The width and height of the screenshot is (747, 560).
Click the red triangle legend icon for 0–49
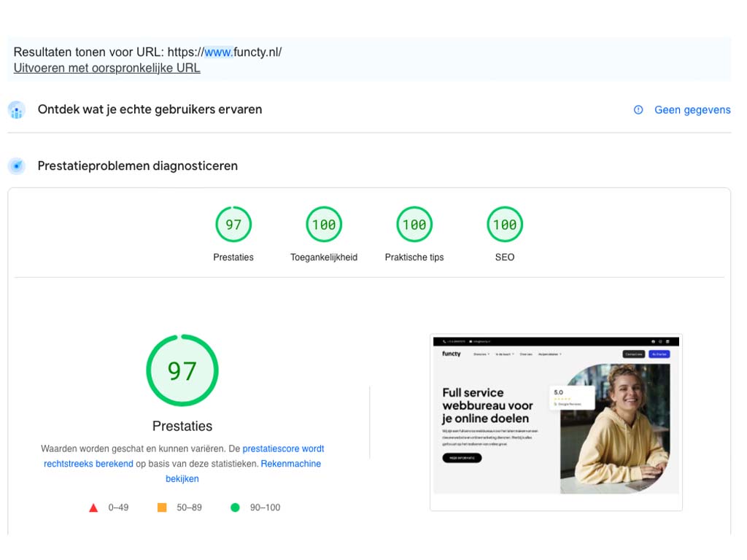[x=93, y=507]
